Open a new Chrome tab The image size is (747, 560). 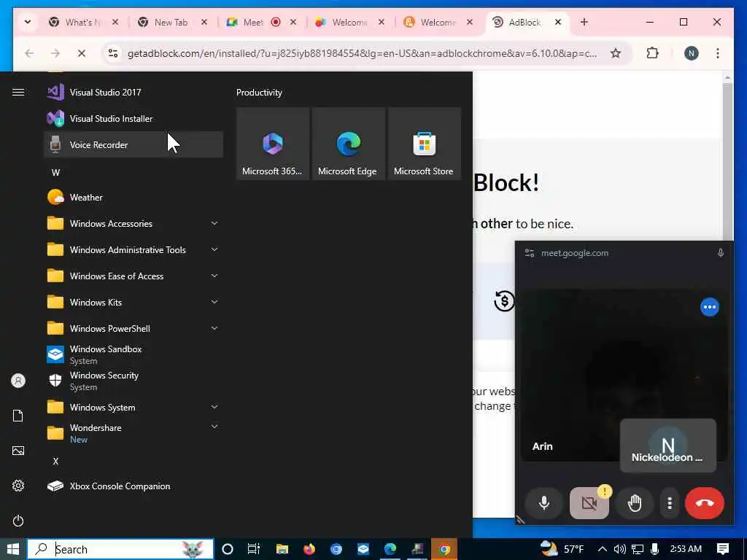[x=584, y=22]
